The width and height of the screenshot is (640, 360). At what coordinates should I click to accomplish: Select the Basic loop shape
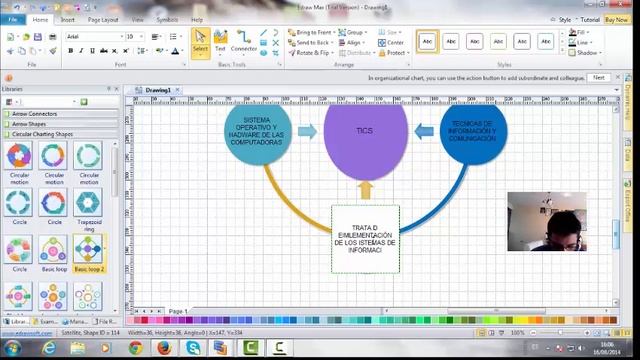coord(53,250)
